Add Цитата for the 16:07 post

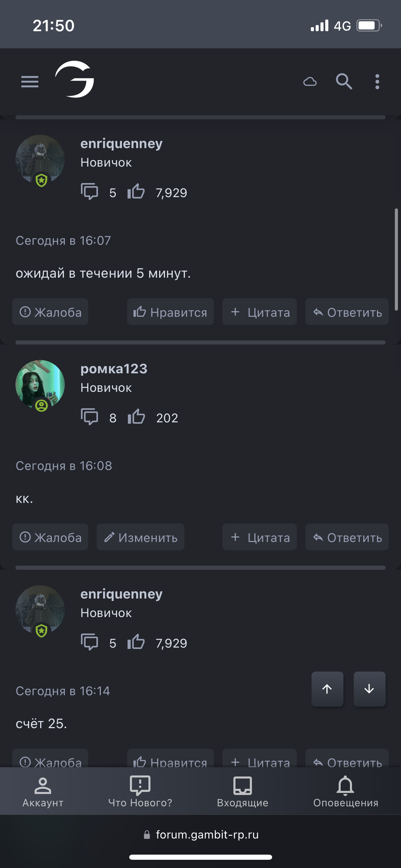pos(259,312)
